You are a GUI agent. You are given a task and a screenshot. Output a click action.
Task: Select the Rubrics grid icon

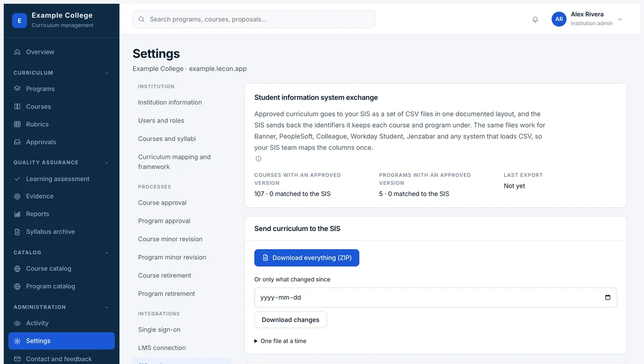(x=17, y=124)
